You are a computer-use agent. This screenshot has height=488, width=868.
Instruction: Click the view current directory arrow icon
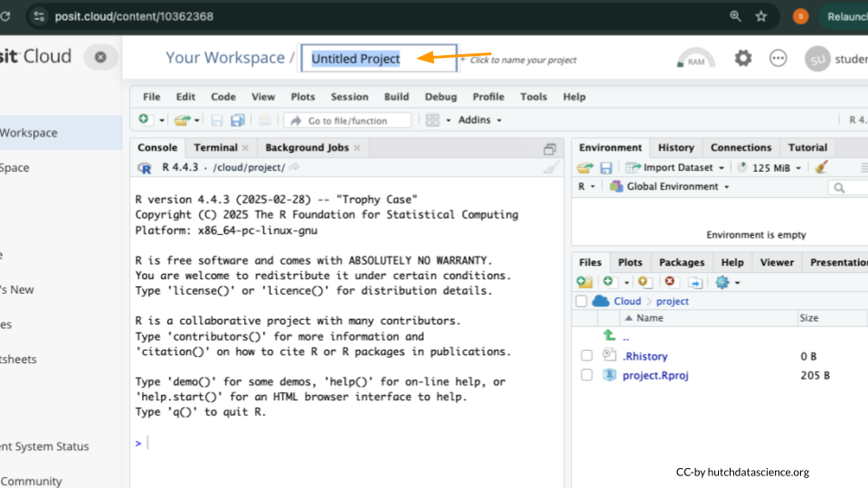click(x=294, y=167)
